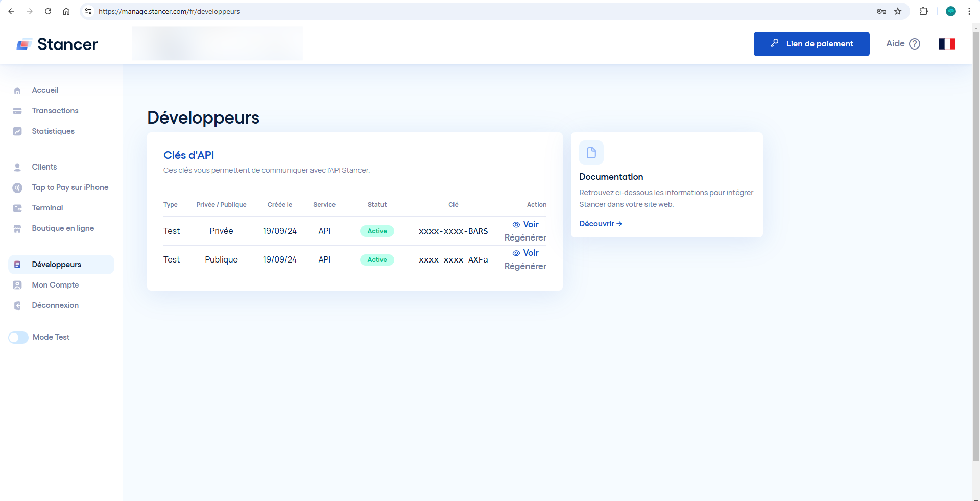Image resolution: width=980 pixels, height=501 pixels.
Task: Click the Boutique en ligne shop icon
Action: pyautogui.click(x=17, y=229)
